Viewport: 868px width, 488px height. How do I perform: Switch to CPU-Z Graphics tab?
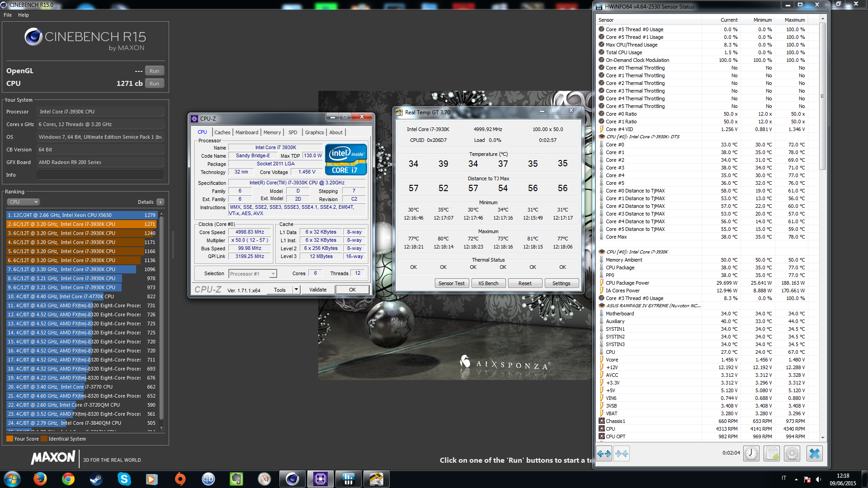pyautogui.click(x=314, y=132)
